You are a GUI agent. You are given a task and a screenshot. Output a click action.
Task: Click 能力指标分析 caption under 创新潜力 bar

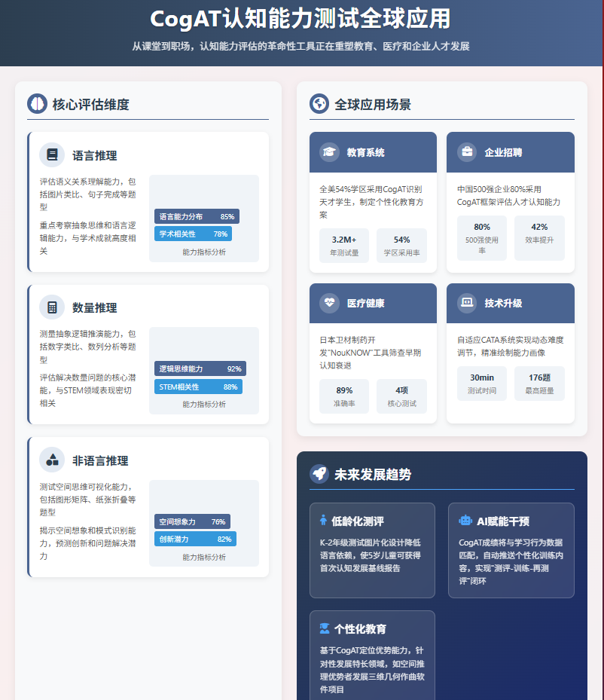204,557
